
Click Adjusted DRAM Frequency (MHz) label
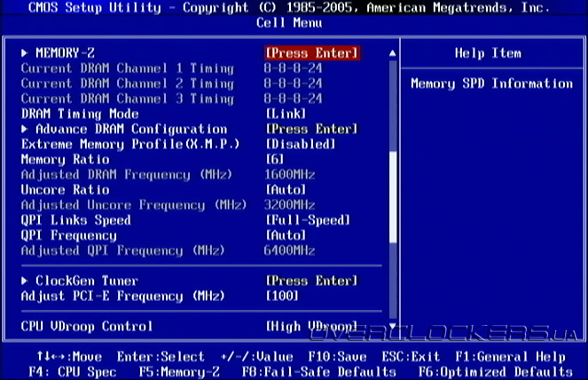click(127, 175)
